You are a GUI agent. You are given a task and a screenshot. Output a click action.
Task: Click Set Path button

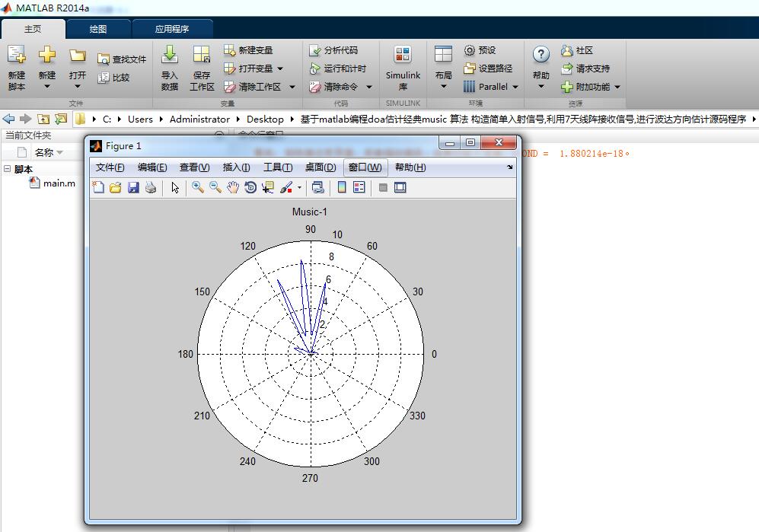click(x=488, y=68)
